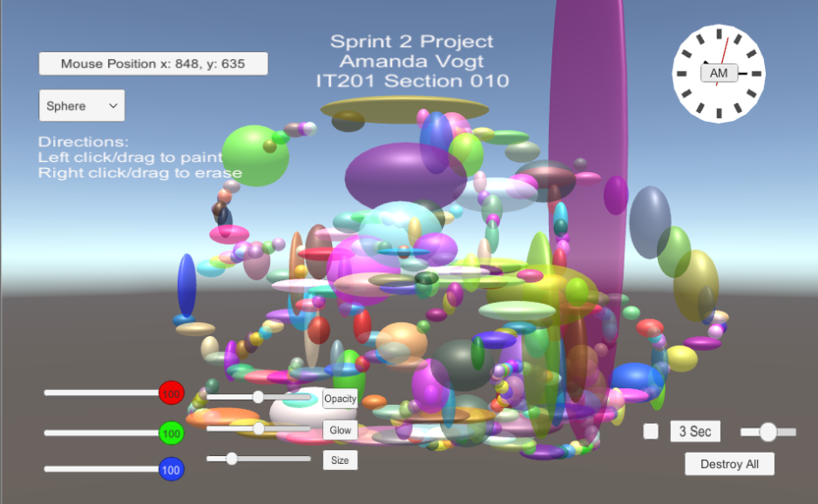Click the analog clock face
This screenshot has height=504, width=818.
pos(719,73)
